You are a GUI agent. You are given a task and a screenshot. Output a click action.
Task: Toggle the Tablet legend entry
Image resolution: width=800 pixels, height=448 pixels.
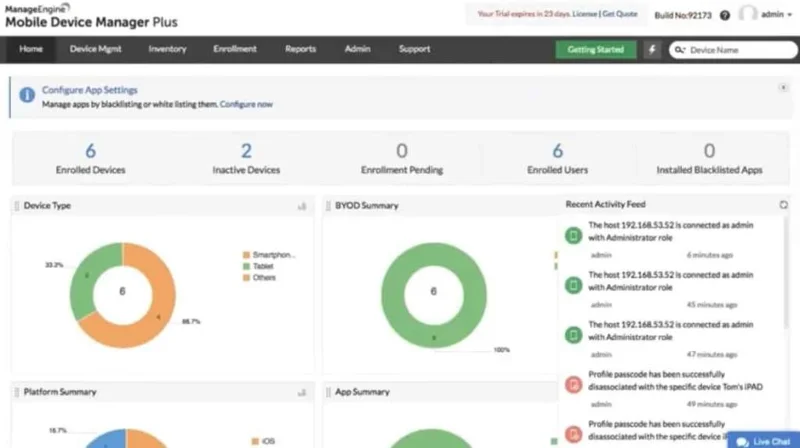click(259, 266)
